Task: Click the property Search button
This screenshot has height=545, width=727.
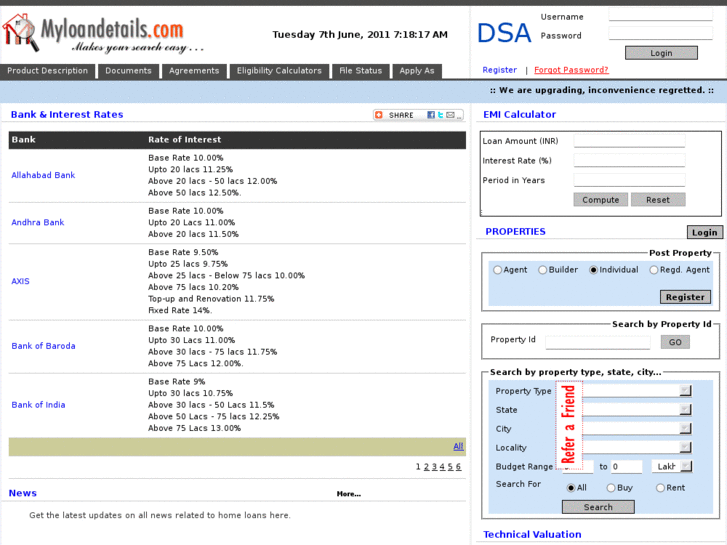Action: (598, 507)
